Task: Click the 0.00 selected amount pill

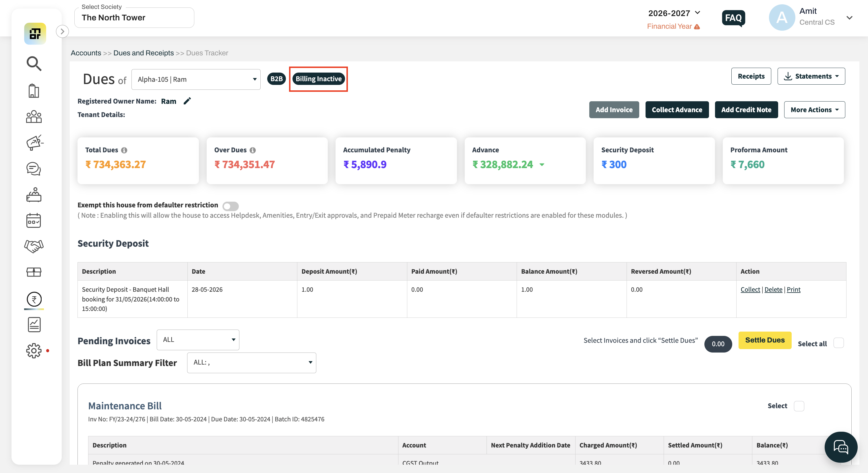Action: coord(718,344)
